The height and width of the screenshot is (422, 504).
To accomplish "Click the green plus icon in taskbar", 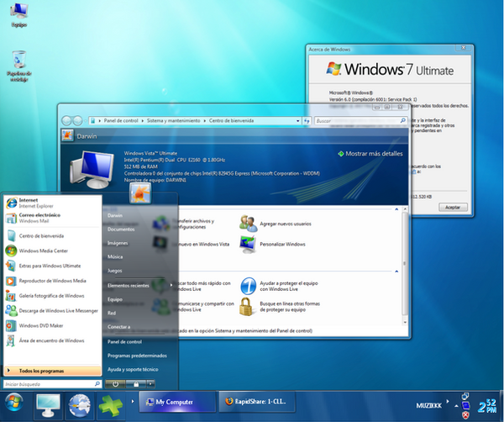I will (x=110, y=405).
